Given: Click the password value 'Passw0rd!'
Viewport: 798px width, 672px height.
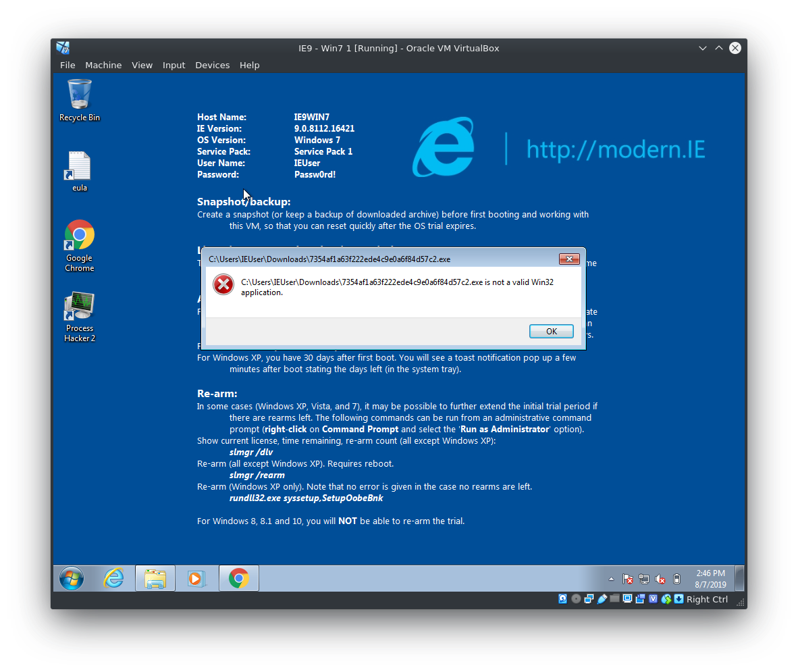Looking at the screenshot, I should (x=315, y=175).
